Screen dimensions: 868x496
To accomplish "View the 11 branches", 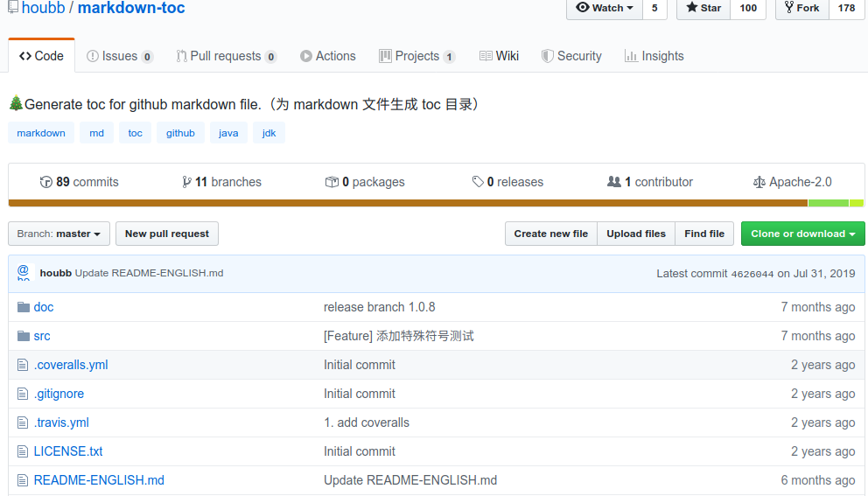I will point(221,182).
